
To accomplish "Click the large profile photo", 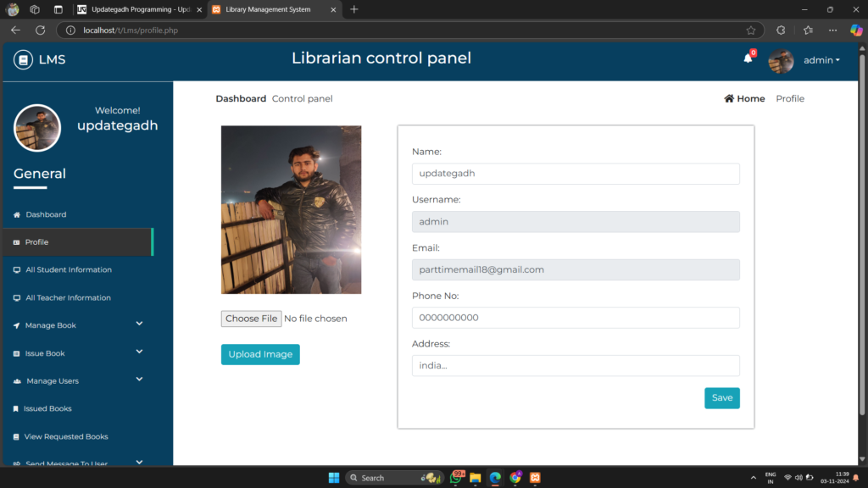I will (x=292, y=210).
